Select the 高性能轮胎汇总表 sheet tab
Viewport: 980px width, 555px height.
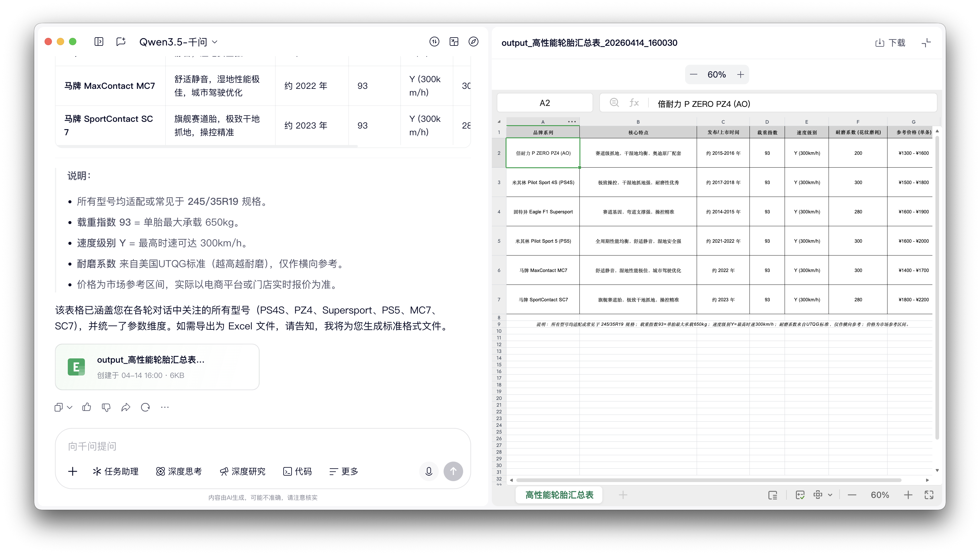559,495
